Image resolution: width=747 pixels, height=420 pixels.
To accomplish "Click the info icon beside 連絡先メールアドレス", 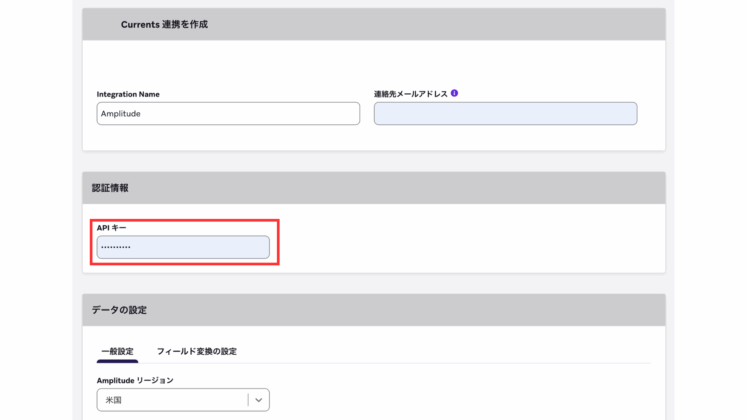I will coord(454,93).
